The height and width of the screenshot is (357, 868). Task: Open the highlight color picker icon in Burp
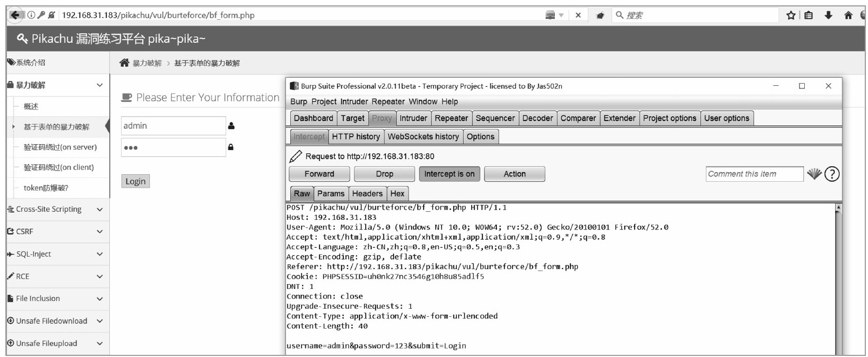(x=814, y=174)
